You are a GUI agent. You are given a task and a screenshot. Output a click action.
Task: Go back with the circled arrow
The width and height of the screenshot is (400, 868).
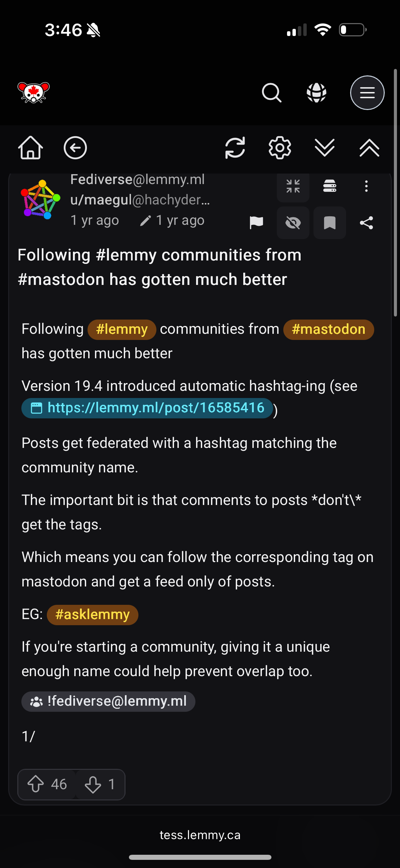pos(75,148)
